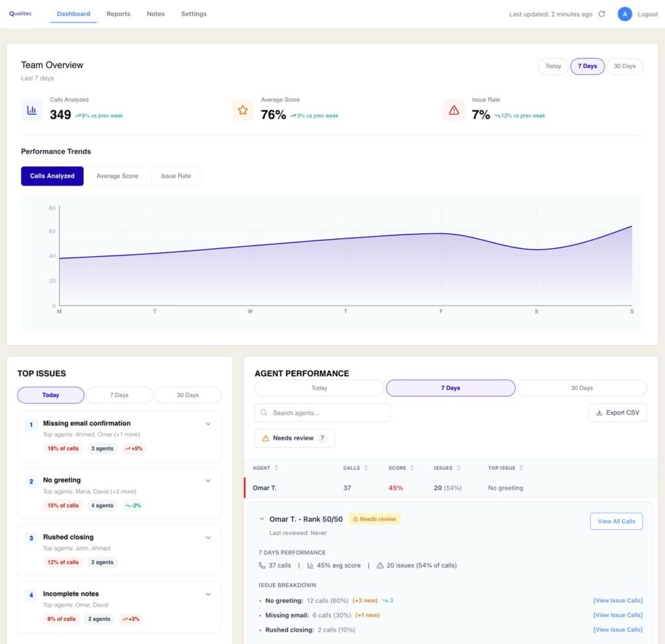Click the View All Calls button
The image size is (665, 644).
[616, 521]
